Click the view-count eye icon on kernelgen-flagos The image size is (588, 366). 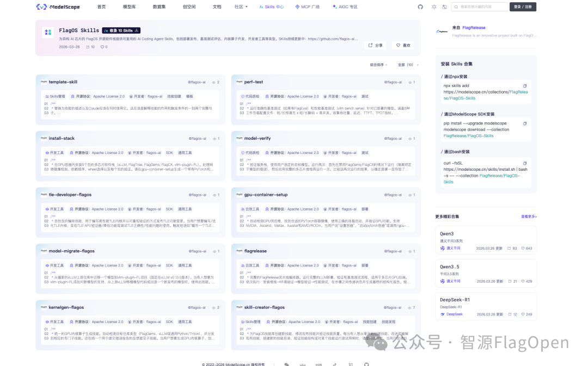(x=214, y=308)
